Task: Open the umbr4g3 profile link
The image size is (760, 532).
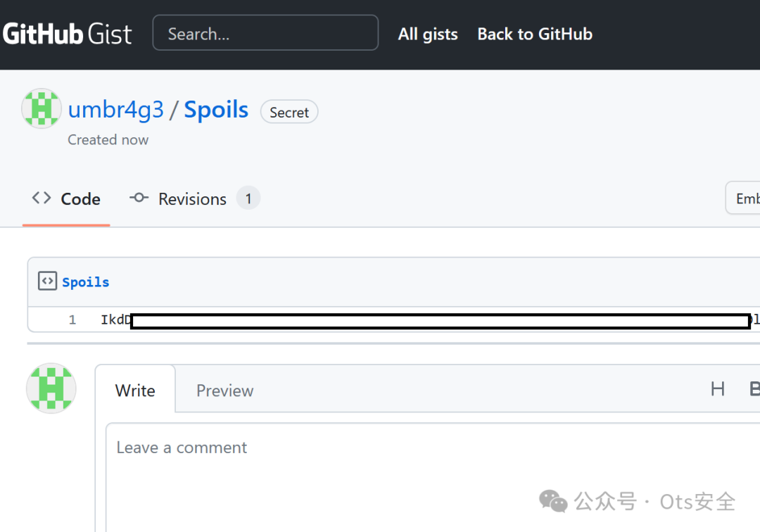Action: tap(116, 110)
